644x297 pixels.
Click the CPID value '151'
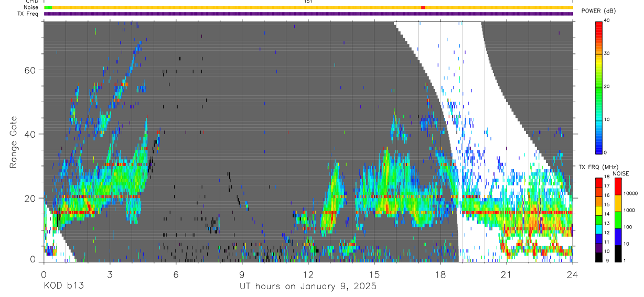pos(308,2)
